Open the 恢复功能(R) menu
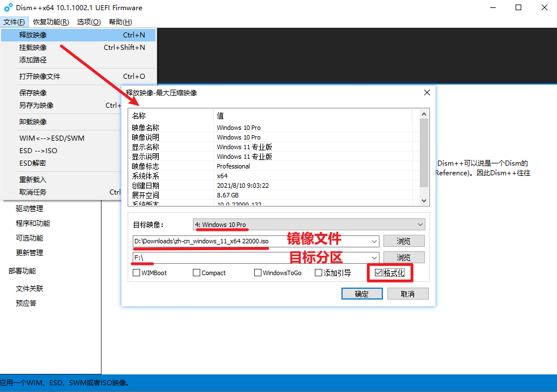 coord(50,22)
